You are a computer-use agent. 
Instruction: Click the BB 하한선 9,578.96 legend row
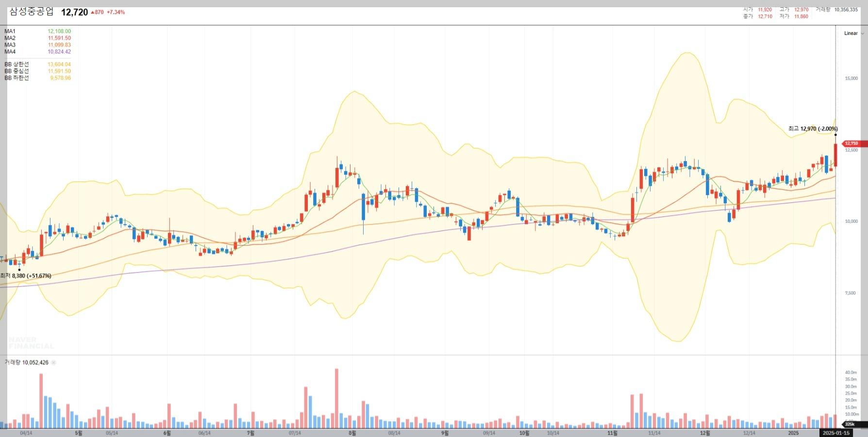pos(37,78)
